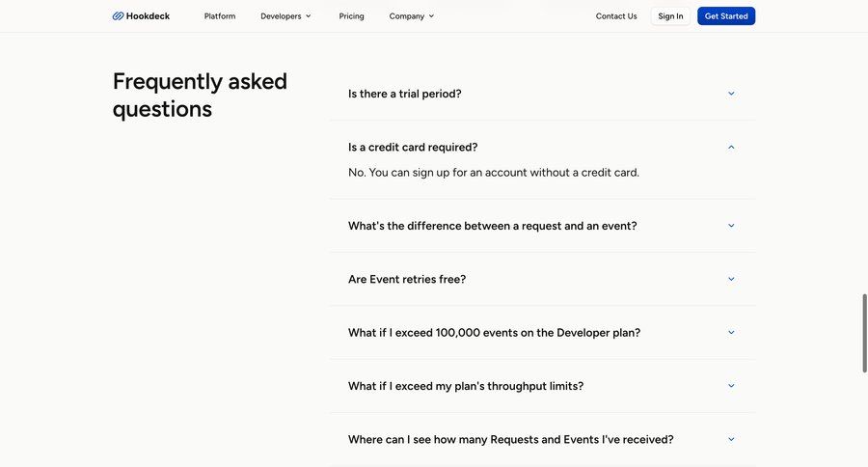Expand chevron for 100,000 events question
The image size is (868, 467).
point(731,332)
